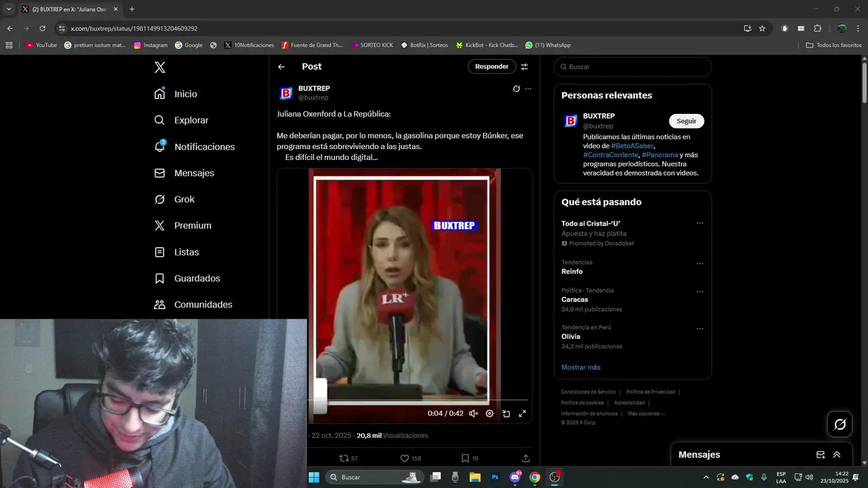Repost the post with 57 reposts

[348, 458]
